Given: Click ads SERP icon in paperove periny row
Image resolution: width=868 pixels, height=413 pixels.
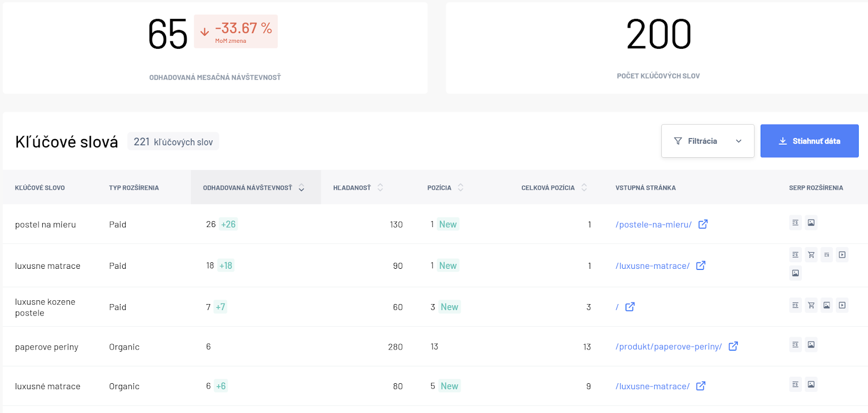Looking at the screenshot, I should click(x=795, y=345).
